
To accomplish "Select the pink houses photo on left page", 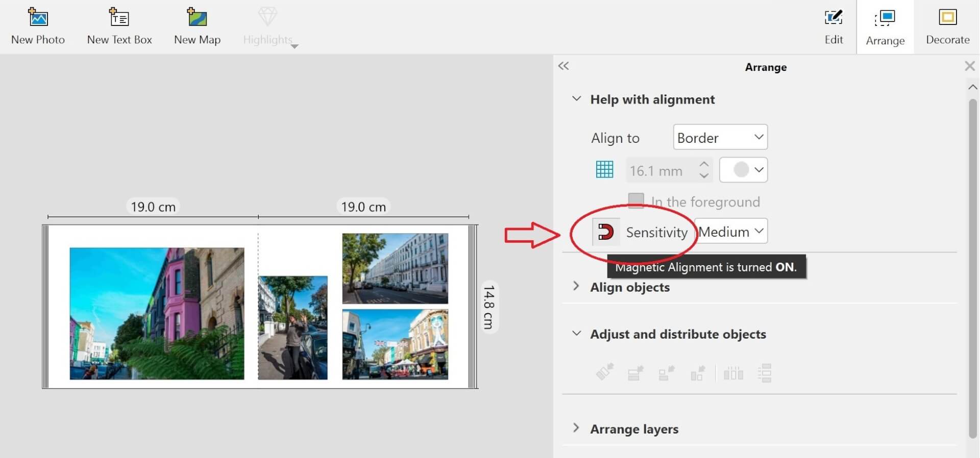I will point(157,314).
